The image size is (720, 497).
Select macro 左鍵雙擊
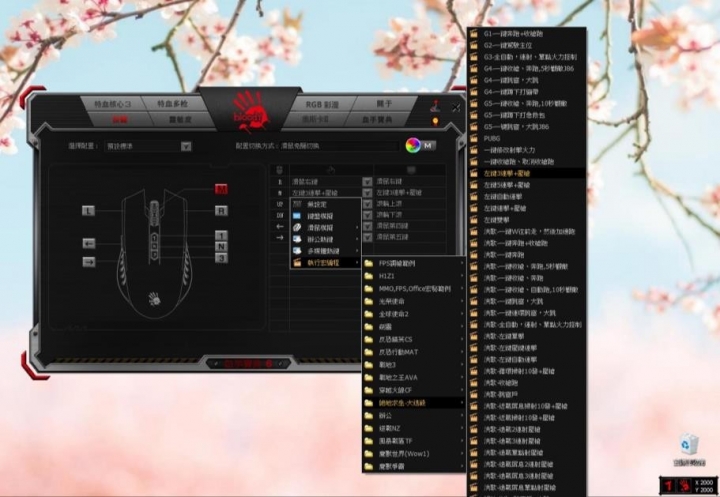tap(526, 220)
